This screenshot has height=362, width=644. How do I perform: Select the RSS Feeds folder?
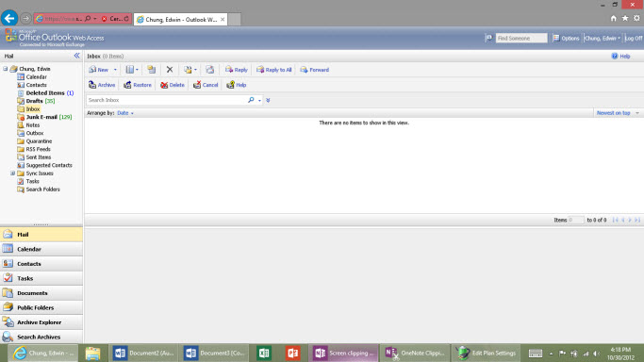(x=34, y=149)
